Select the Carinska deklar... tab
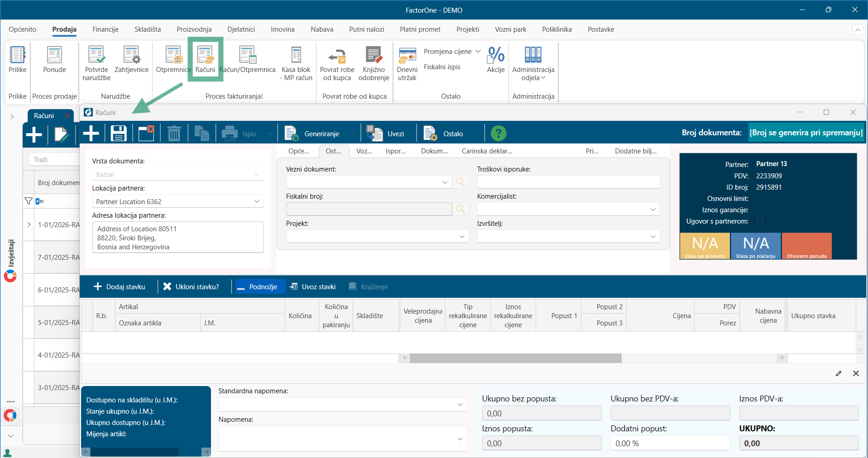Image resolution: width=868 pixels, height=458 pixels. click(487, 151)
